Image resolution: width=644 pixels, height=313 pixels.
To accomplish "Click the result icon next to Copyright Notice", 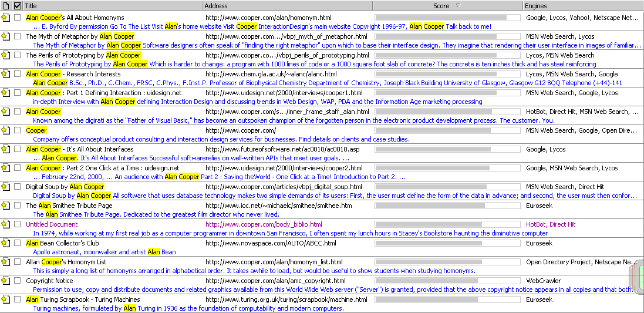I will pos(5,281).
